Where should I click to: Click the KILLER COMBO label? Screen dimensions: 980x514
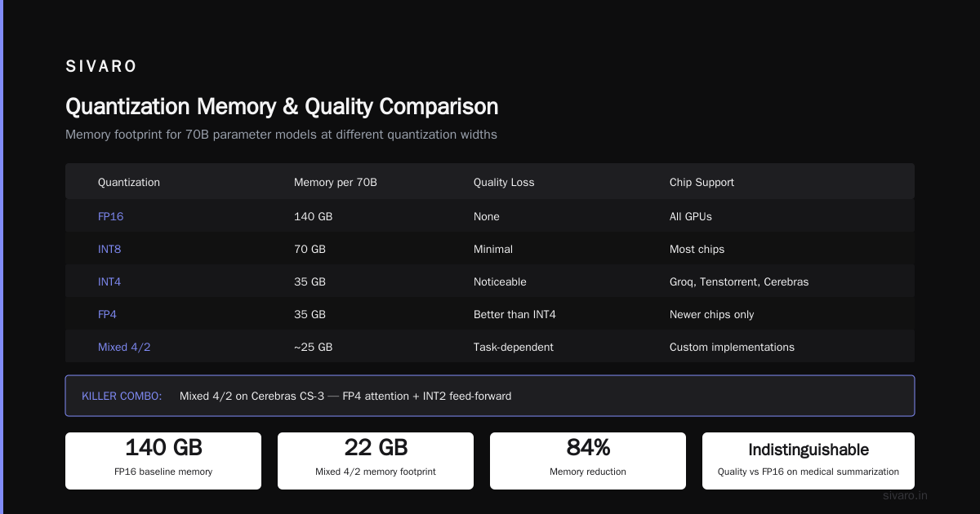(122, 396)
